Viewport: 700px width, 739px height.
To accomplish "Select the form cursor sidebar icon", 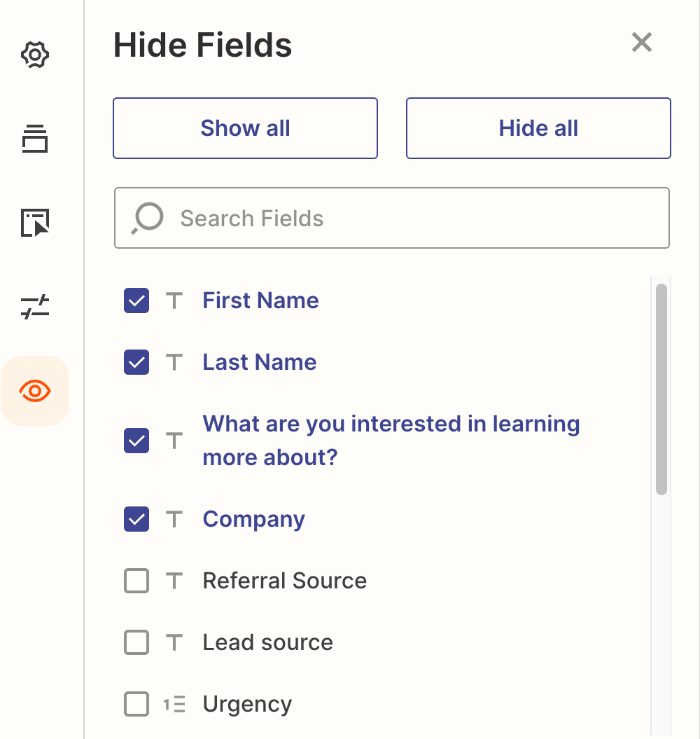I will tap(35, 223).
